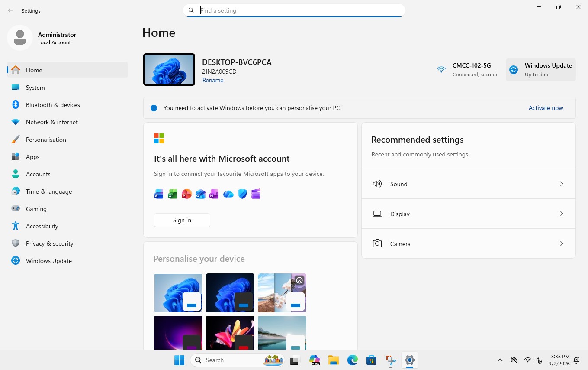Click the Privacy & security shield icon
Screen dimensions: 588x370
tap(16, 243)
